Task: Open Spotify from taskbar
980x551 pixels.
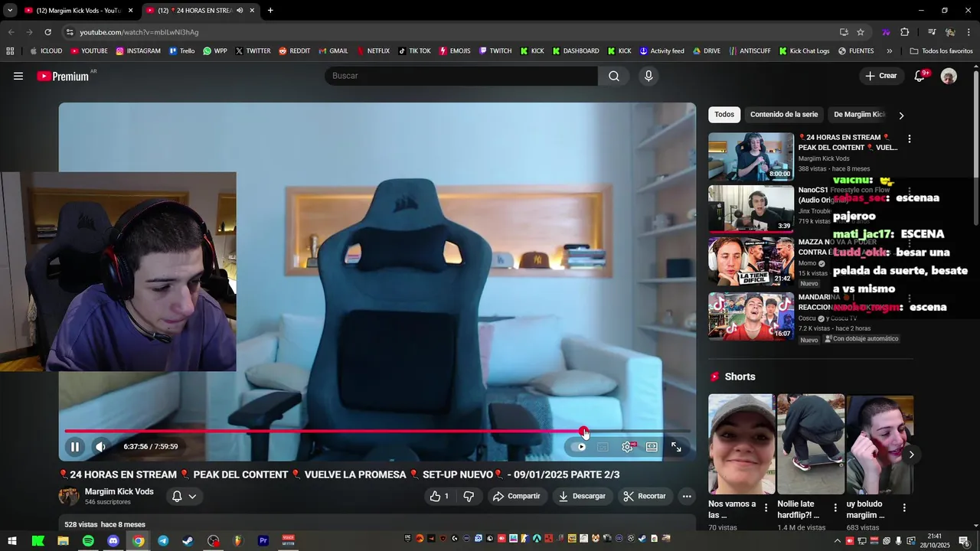Action: tap(88, 541)
